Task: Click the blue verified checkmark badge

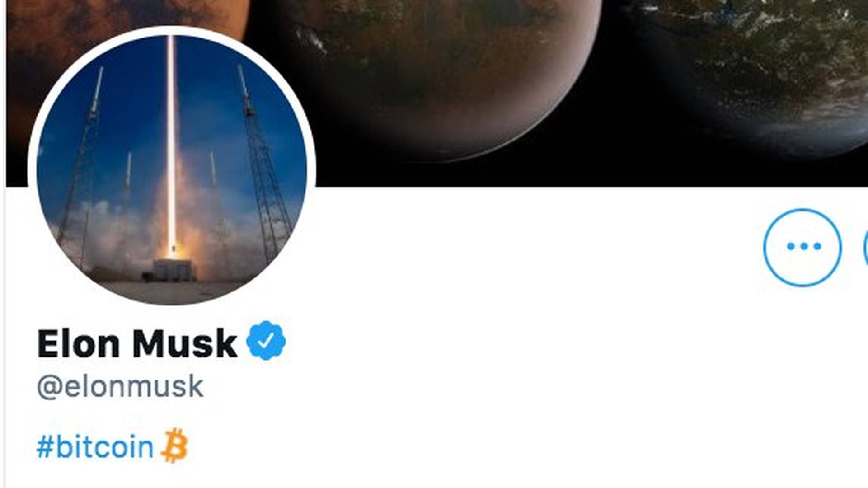Action: tap(266, 341)
